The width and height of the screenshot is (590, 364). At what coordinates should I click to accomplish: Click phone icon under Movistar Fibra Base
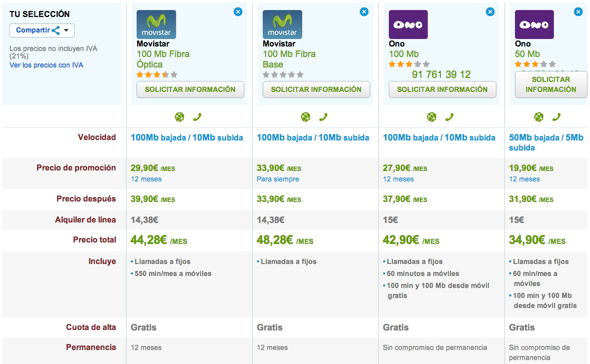pyautogui.click(x=323, y=117)
